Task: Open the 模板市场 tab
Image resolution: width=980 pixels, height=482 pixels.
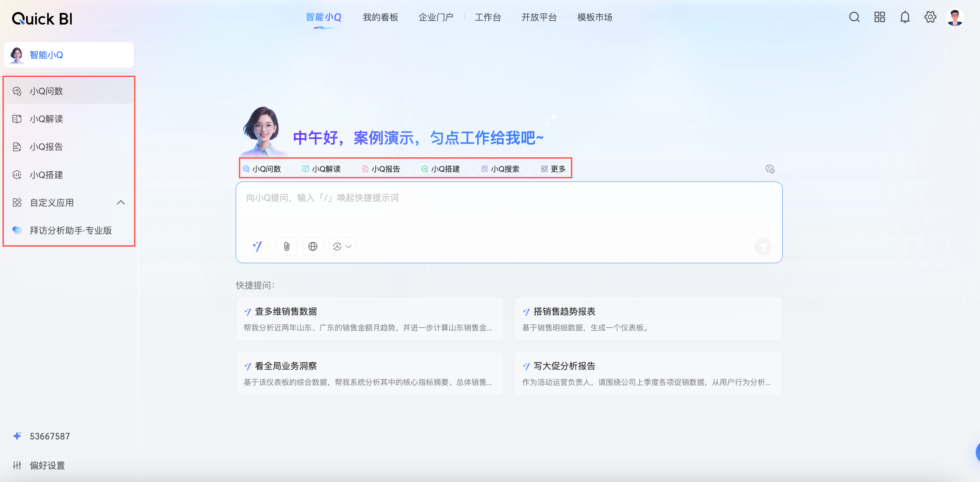Action: click(x=595, y=17)
